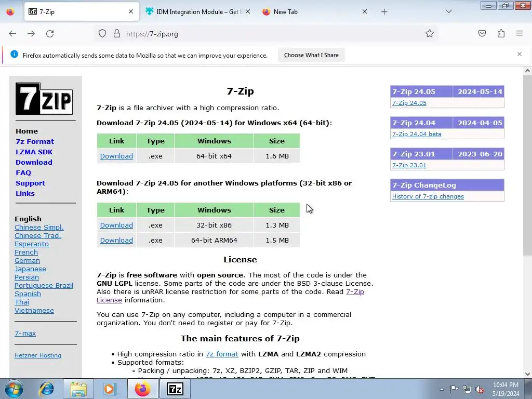Image resolution: width=532 pixels, height=399 pixels.
Task: Open the Links sidebar item
Action: tap(25, 193)
